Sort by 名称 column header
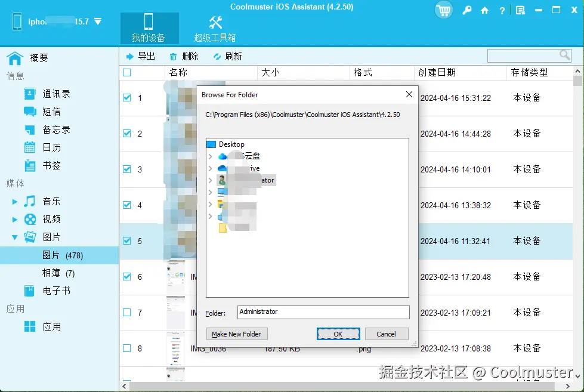The width and height of the screenshot is (584, 392). (211, 72)
